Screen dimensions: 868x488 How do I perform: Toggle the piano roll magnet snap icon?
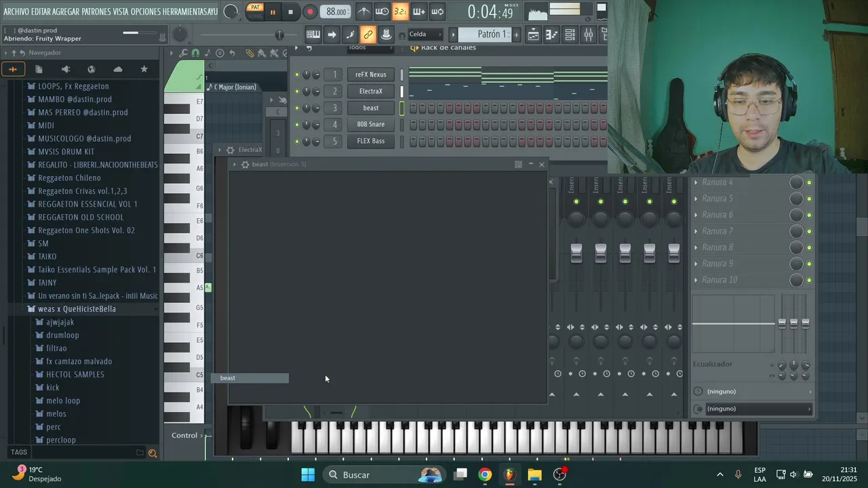pos(195,53)
